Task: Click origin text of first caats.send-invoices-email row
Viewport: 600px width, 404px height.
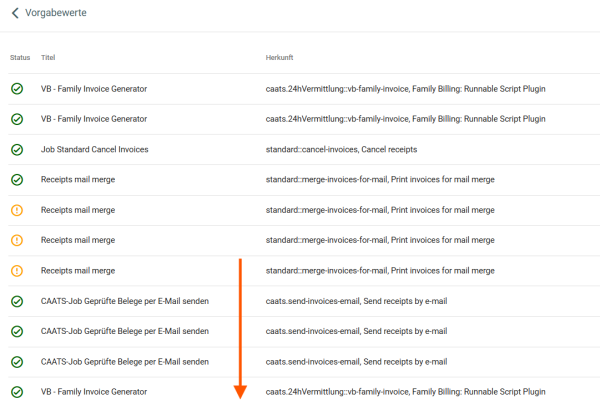Action: click(x=356, y=301)
